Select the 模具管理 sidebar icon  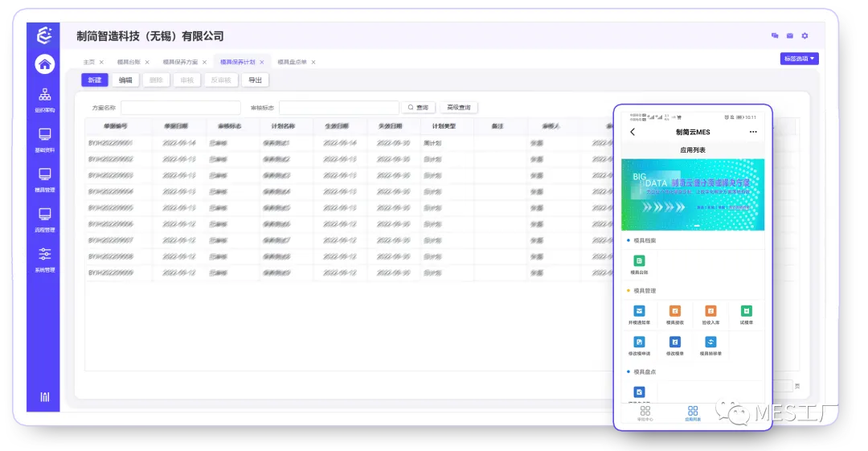click(x=45, y=178)
